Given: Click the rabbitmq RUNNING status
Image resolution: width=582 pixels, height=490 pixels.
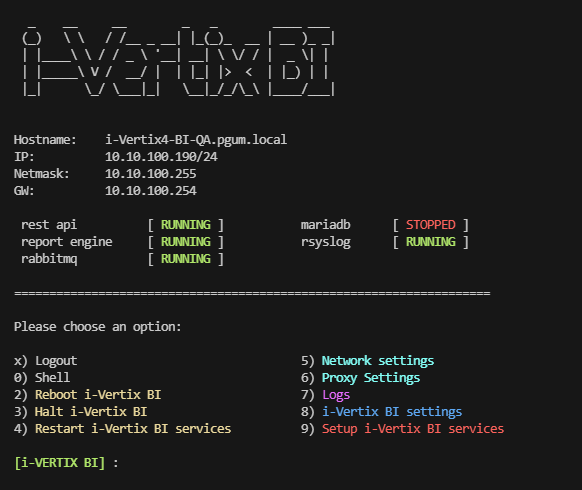Looking at the screenshot, I should click(x=186, y=259).
